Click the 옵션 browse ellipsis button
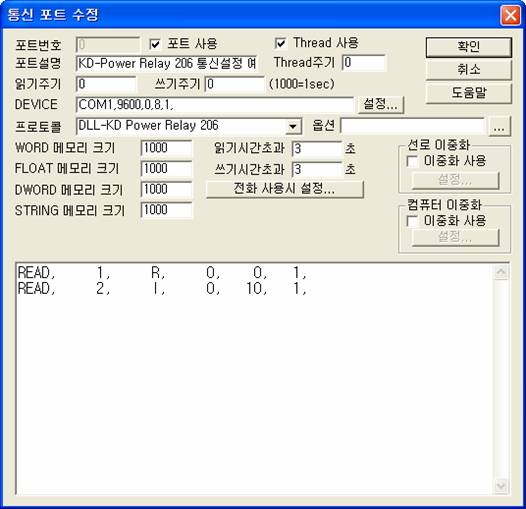This screenshot has width=526, height=509. click(499, 126)
